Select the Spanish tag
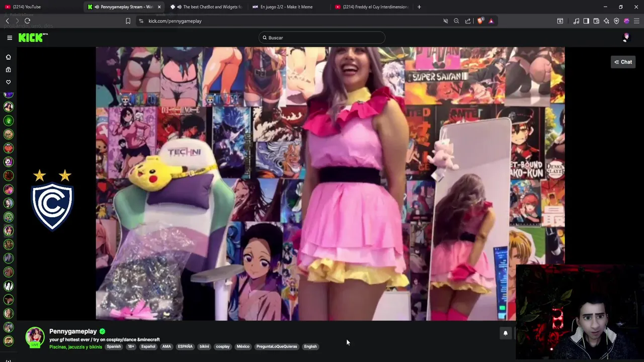644x362 pixels. coord(114,346)
